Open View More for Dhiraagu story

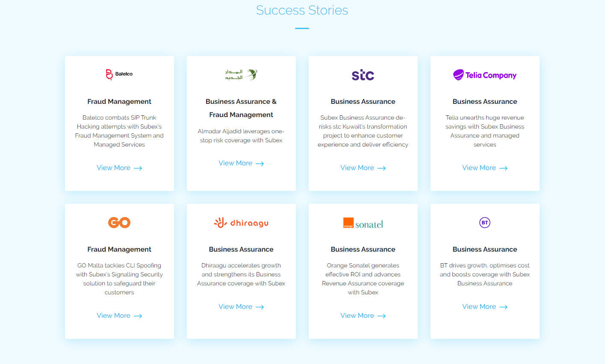coord(241,307)
